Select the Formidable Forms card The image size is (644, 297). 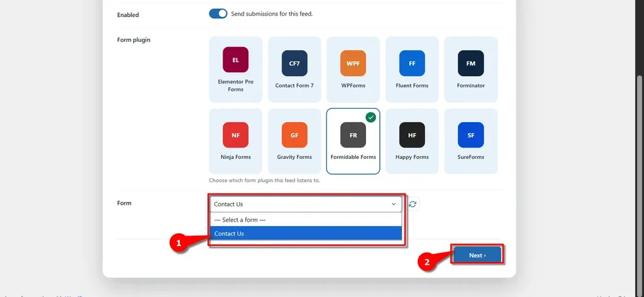353,141
